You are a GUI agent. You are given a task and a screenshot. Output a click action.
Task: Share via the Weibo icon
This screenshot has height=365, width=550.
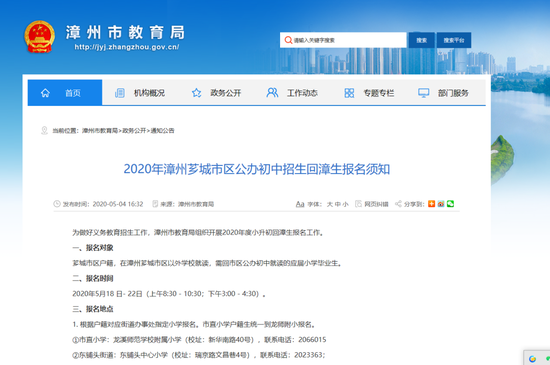(441, 204)
